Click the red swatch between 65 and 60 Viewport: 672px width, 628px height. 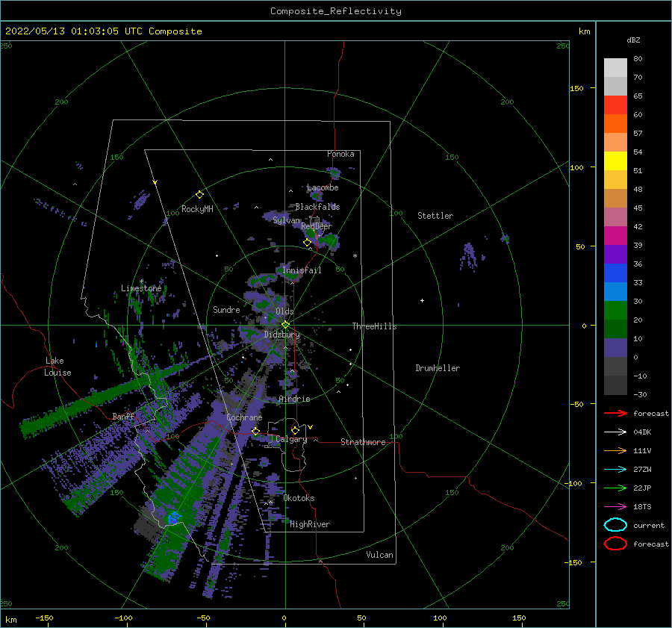[x=615, y=105]
